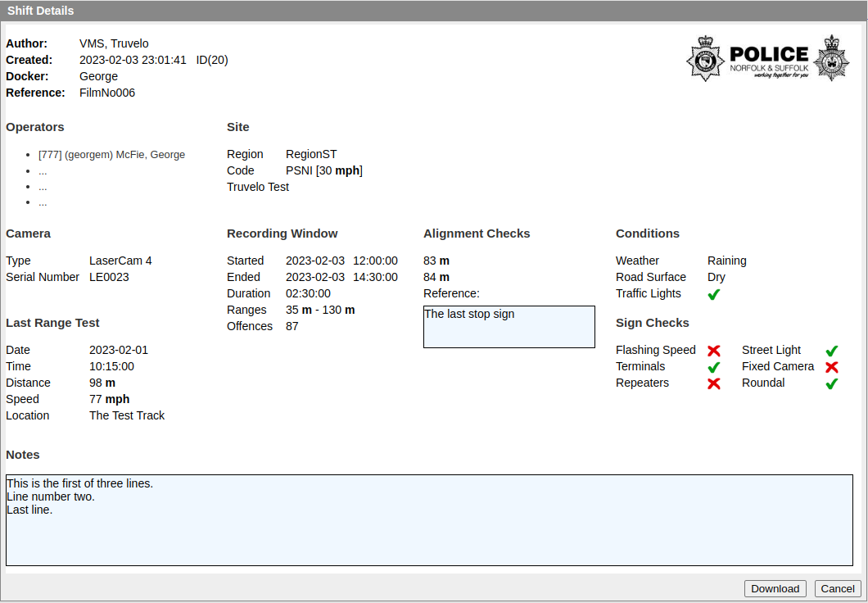This screenshot has width=868, height=603.
Task: Click the Download button
Action: pos(775,588)
